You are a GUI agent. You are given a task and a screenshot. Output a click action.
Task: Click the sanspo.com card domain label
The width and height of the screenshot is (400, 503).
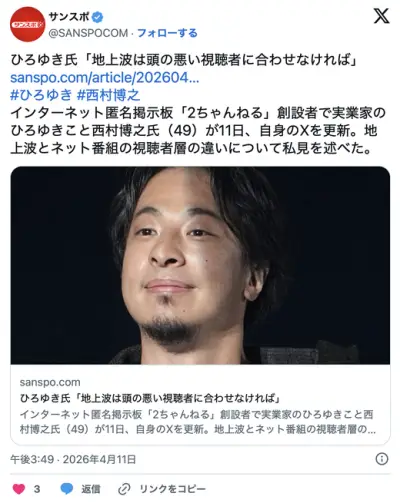coord(50,382)
